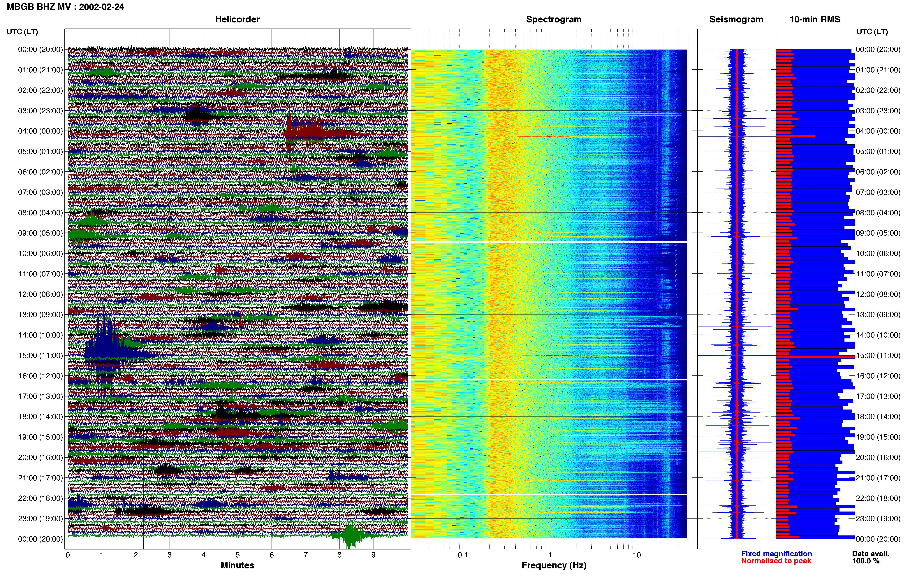Click the '3' tick on the Minutes axis
The width and height of the screenshot is (924, 578).
pyautogui.click(x=170, y=555)
